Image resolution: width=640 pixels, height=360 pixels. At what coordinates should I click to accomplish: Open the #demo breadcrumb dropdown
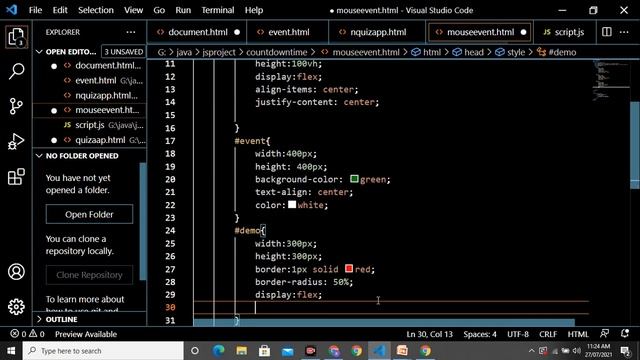pos(557,52)
